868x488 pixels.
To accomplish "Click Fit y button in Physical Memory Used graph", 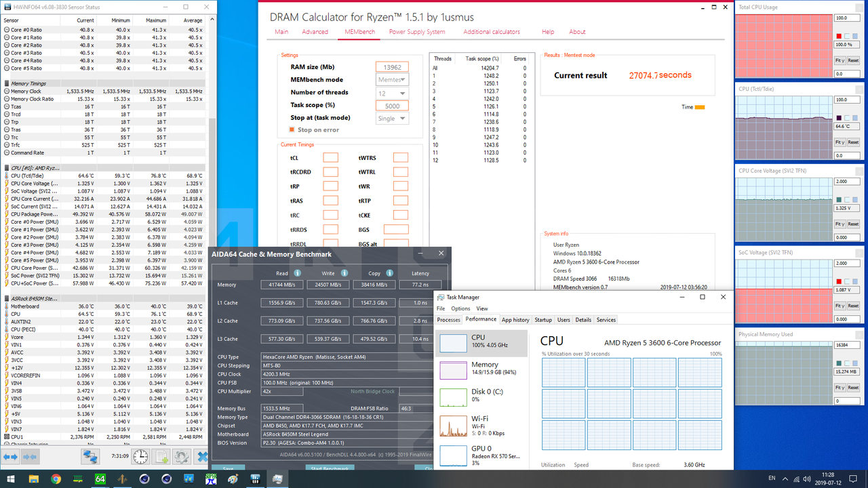I will (840, 388).
